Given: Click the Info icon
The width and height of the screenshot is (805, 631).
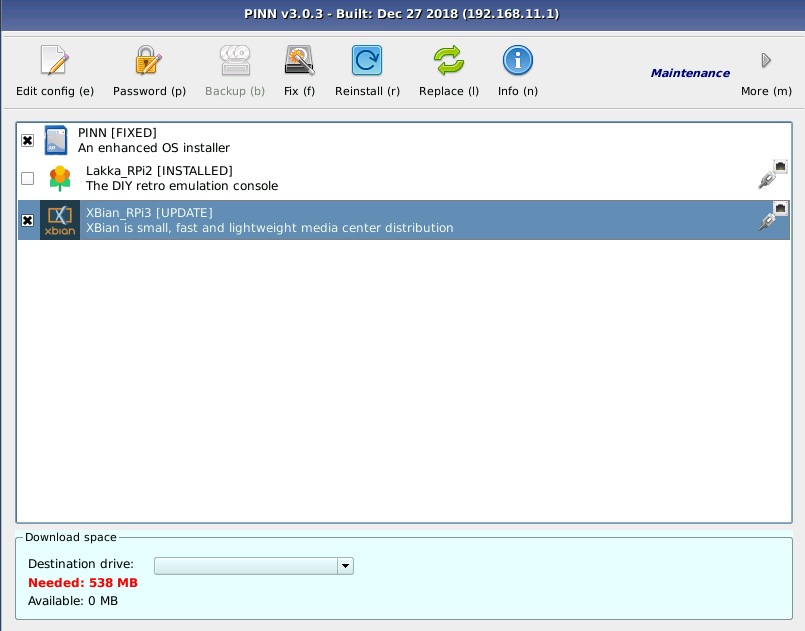Looking at the screenshot, I should [x=517, y=60].
